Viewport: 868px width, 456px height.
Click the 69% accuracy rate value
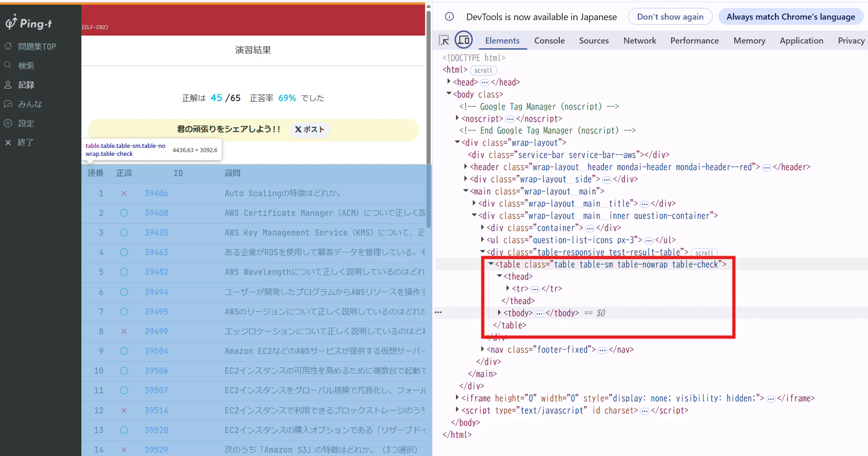click(287, 98)
